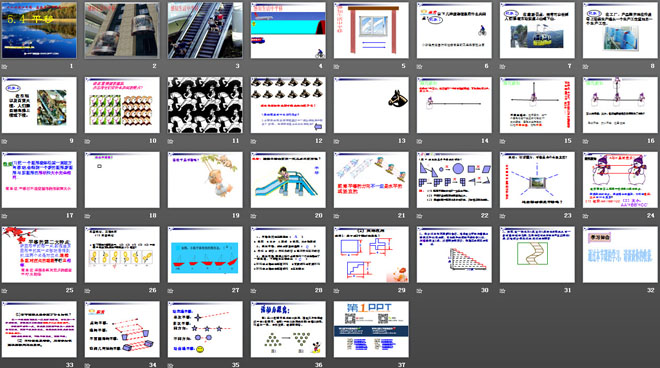Select slide 5 with the window frame drawing
This screenshot has height=368, width=660.
[x=371, y=30]
